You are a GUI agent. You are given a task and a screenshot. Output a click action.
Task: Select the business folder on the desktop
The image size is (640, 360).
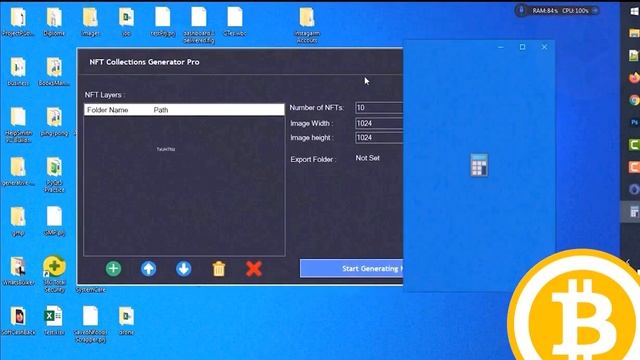pos(18,72)
